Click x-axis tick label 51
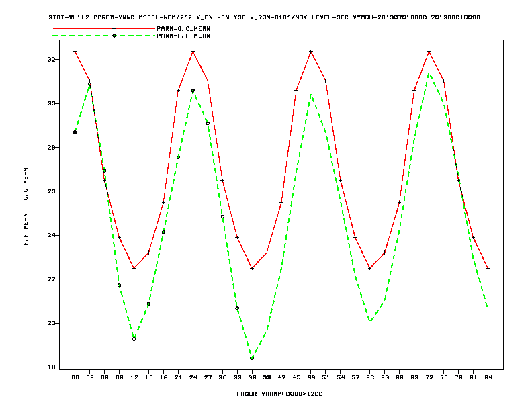 (326, 377)
